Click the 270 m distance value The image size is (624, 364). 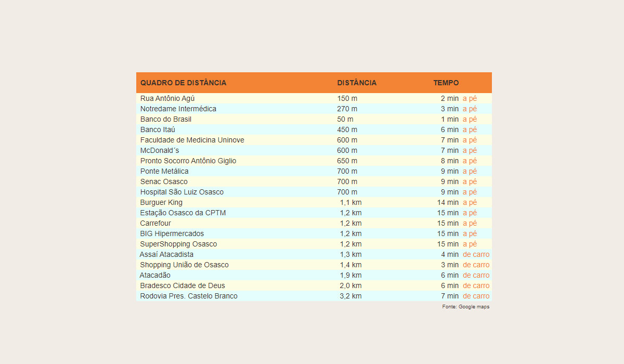[347, 109]
